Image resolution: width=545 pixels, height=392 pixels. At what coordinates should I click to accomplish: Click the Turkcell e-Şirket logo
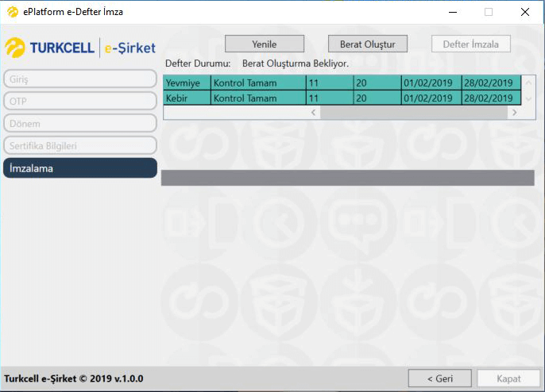click(x=80, y=48)
